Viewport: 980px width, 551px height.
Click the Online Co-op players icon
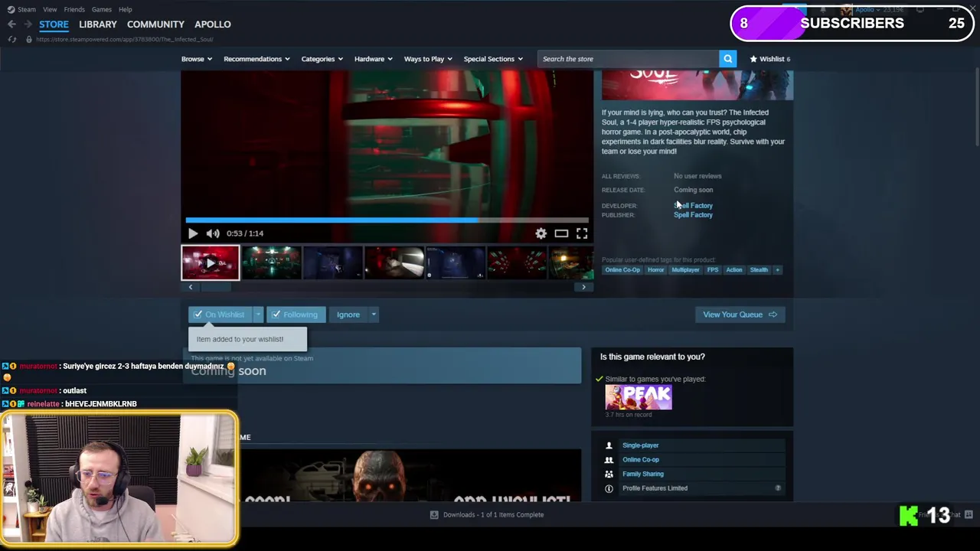[609, 460]
